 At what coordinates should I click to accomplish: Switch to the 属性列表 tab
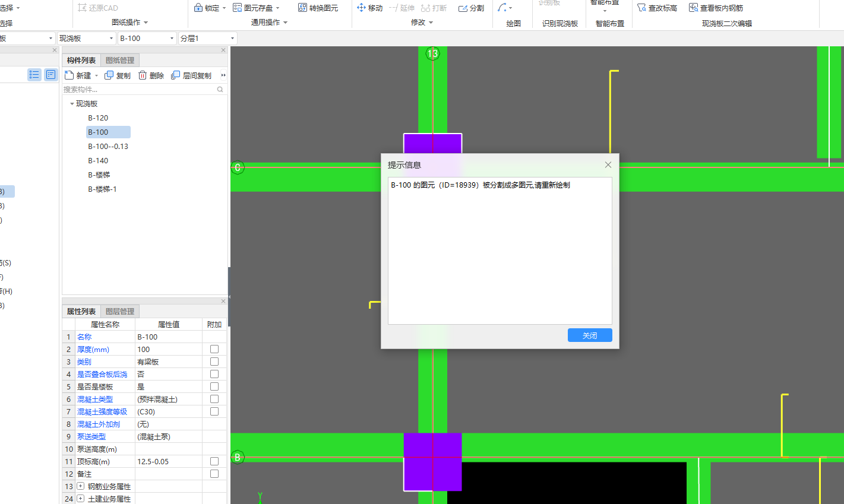click(81, 311)
